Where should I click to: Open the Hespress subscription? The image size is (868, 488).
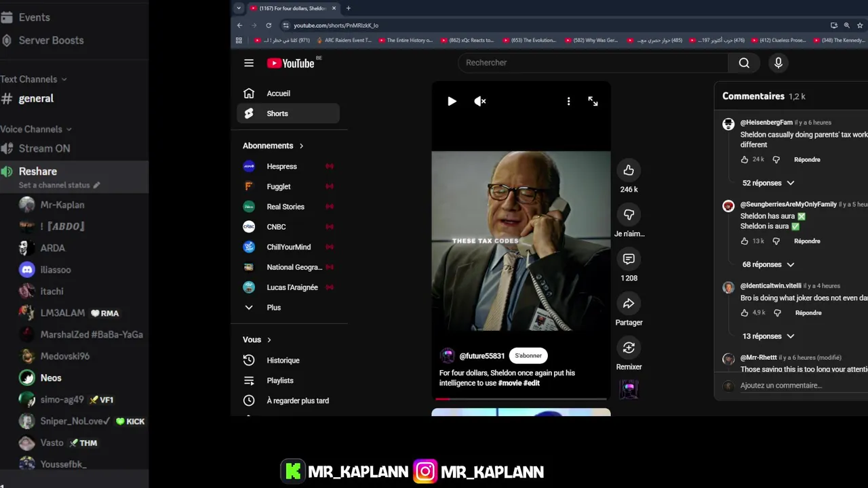[x=288, y=166]
